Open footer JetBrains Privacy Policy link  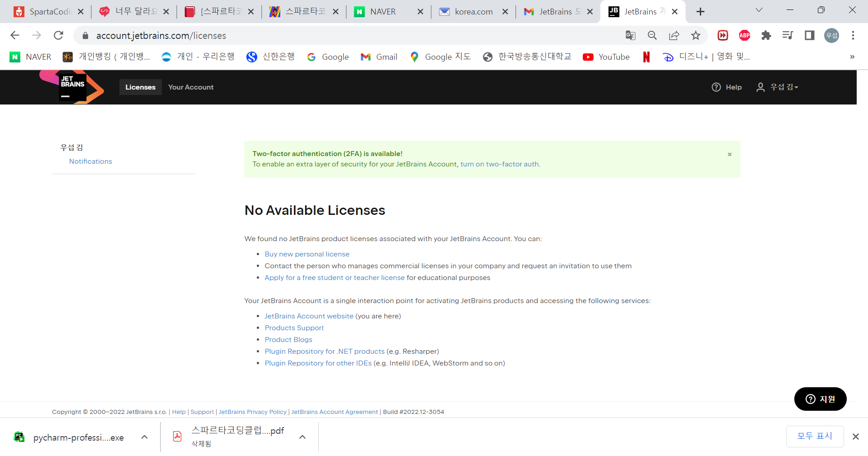click(252, 412)
